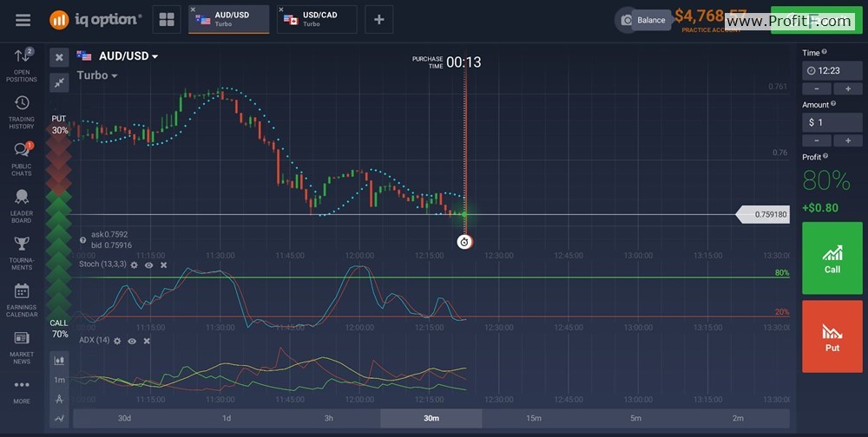The width and height of the screenshot is (868, 437).
Task: Decrease the expiration time
Action: click(817, 89)
